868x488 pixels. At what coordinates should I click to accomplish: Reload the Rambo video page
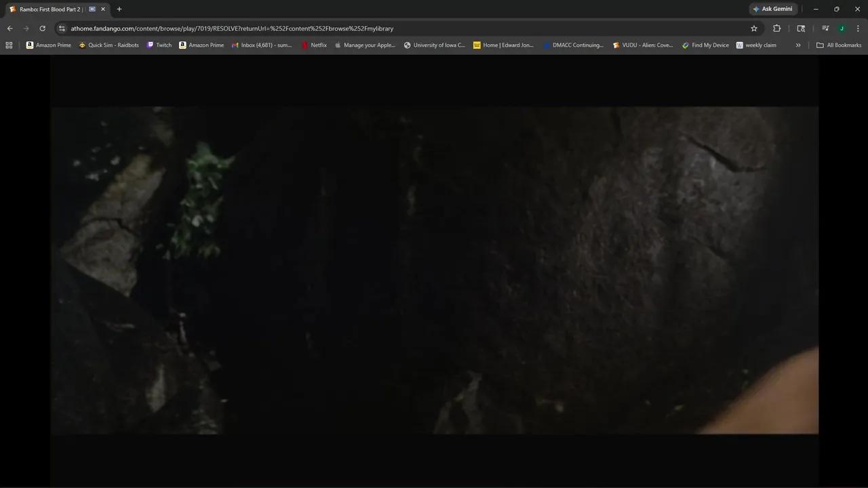coord(42,28)
